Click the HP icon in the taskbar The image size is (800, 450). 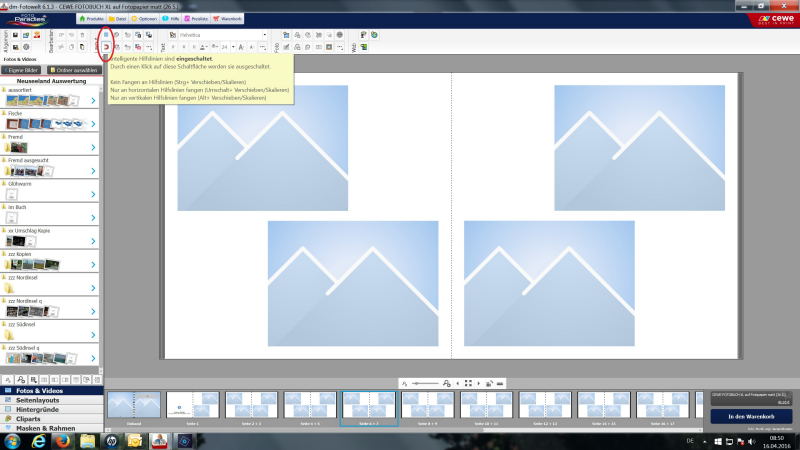pyautogui.click(x=111, y=441)
